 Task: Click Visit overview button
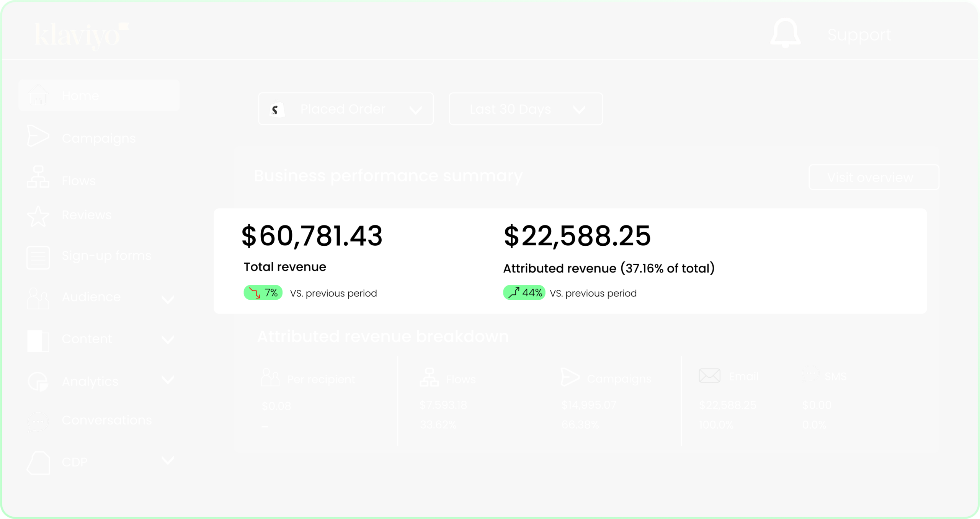pos(871,177)
